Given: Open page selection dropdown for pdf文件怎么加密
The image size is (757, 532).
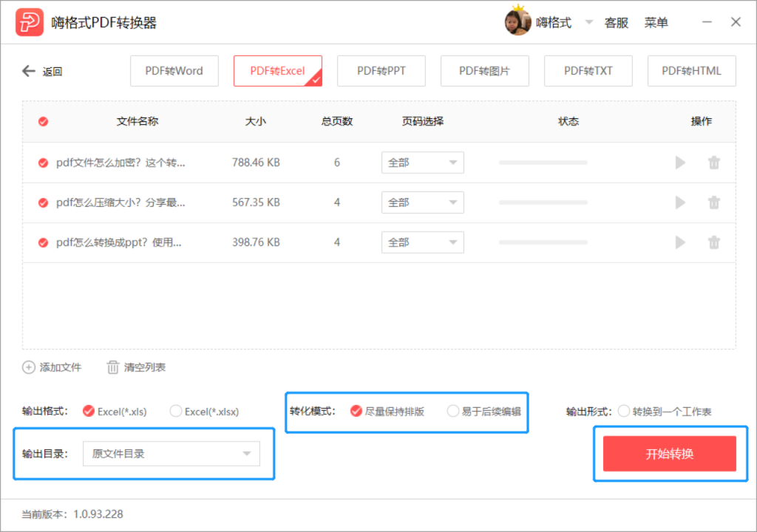Looking at the screenshot, I should point(422,163).
